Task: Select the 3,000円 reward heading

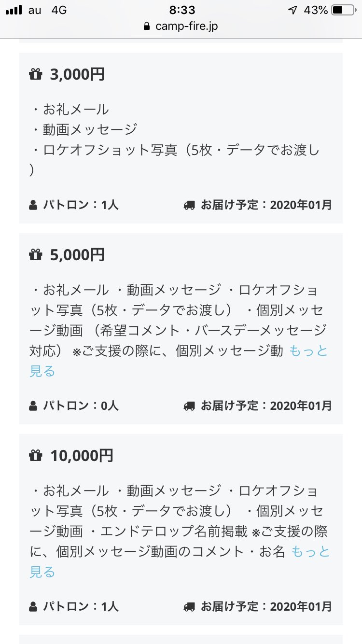Action: click(x=77, y=74)
